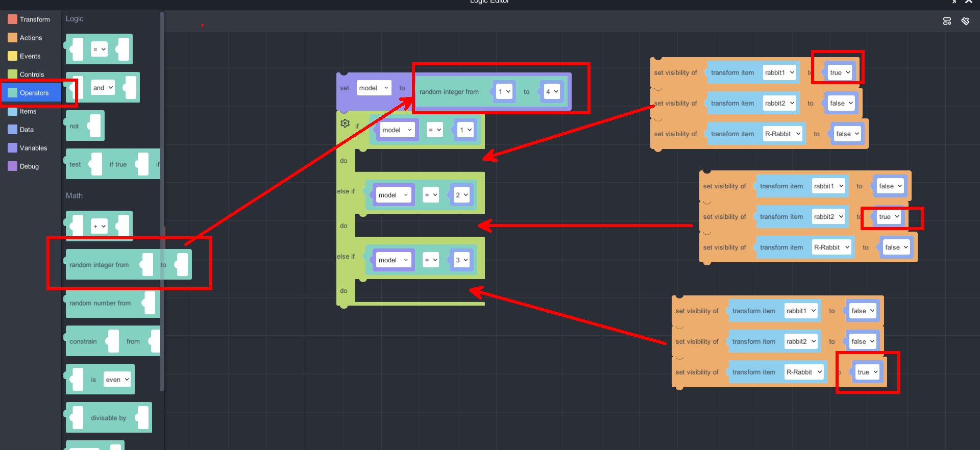
Task: Click the 'random number from' palette block
Action: click(x=100, y=303)
